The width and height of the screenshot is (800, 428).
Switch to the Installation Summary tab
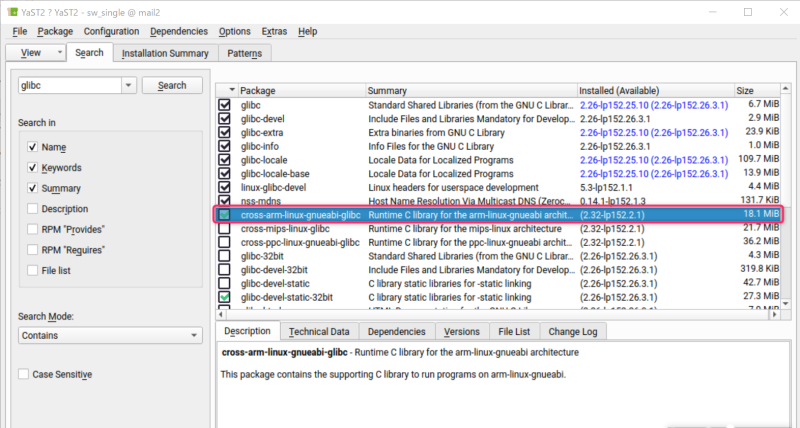165,53
